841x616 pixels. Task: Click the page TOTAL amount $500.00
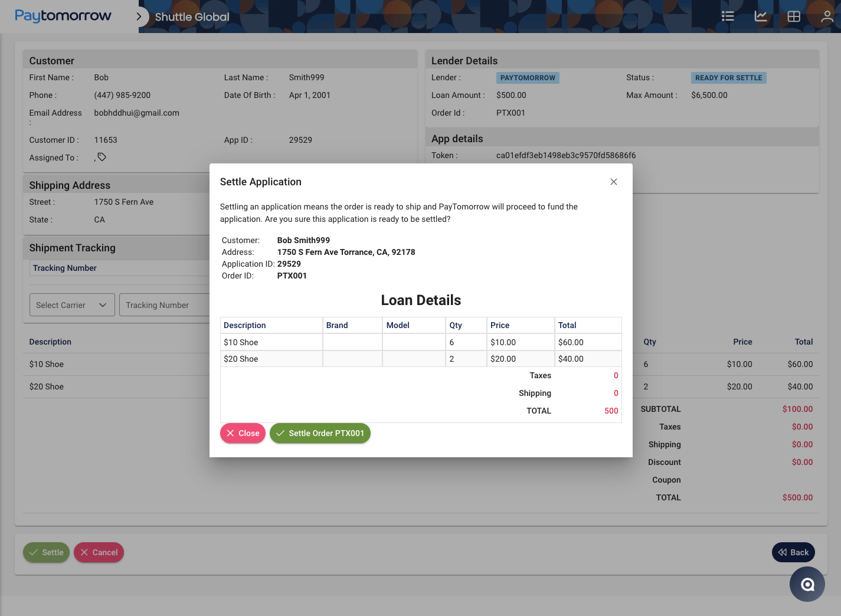pos(798,497)
